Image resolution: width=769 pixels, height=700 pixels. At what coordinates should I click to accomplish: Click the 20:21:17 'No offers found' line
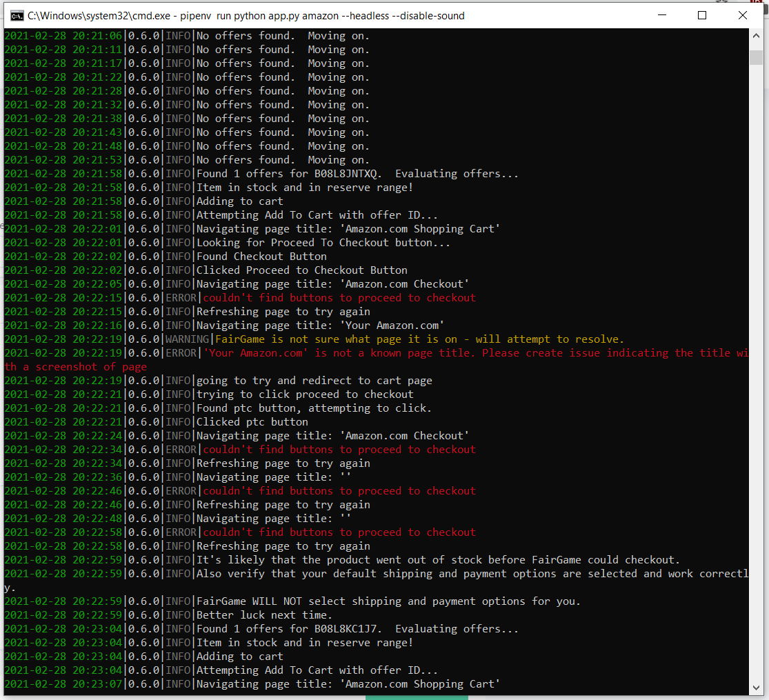(x=187, y=63)
